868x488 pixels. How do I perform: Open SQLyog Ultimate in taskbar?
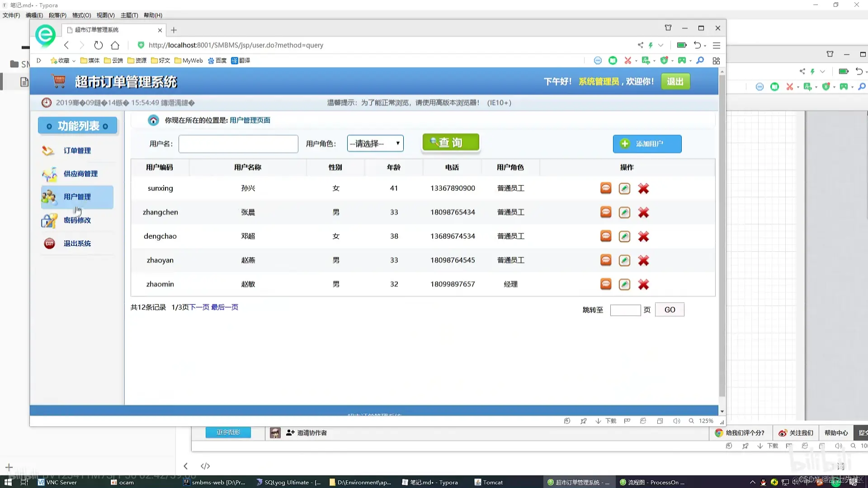[x=288, y=482]
